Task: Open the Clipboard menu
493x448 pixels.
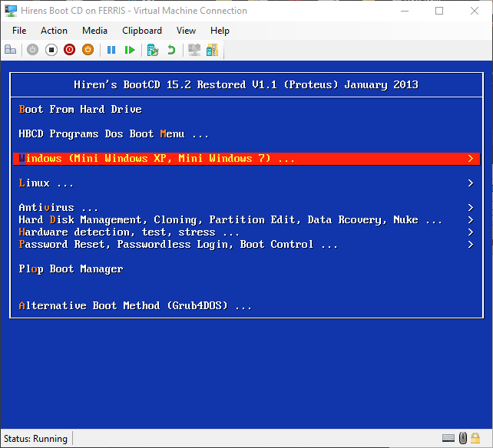Action: point(142,31)
